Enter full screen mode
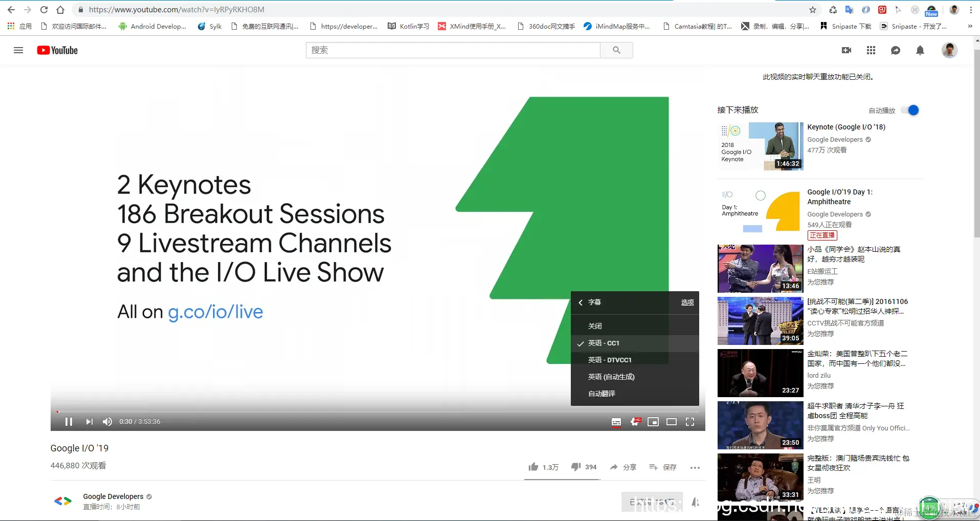This screenshot has height=521, width=980. tap(690, 422)
